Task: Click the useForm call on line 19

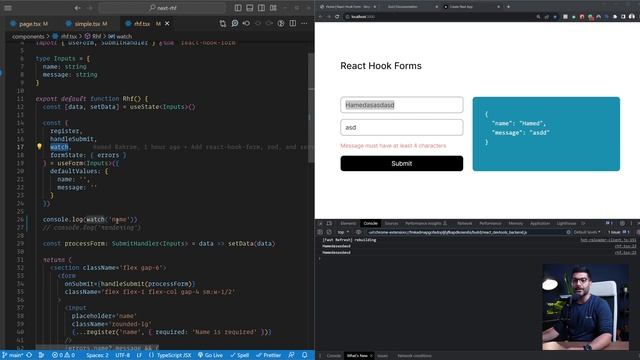Action: click(x=87, y=163)
